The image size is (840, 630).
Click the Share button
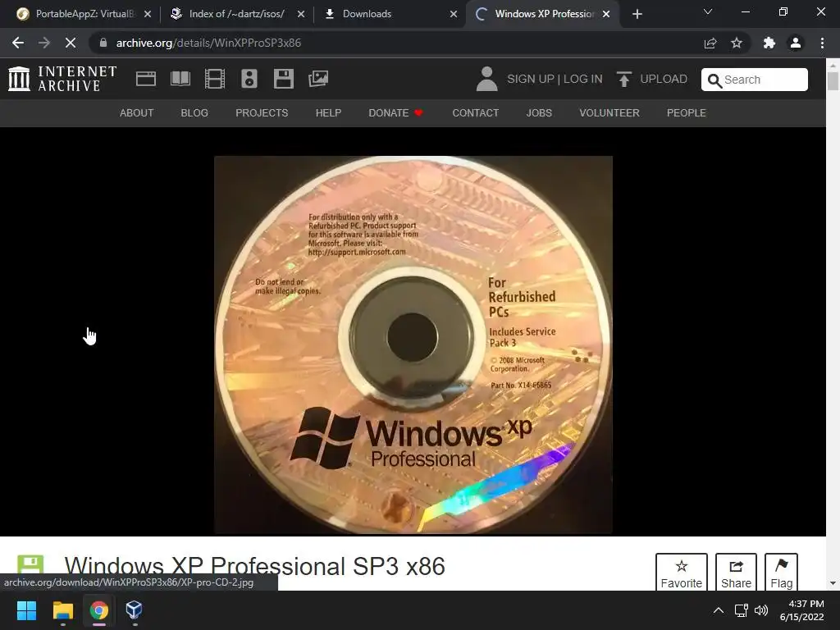(x=736, y=572)
